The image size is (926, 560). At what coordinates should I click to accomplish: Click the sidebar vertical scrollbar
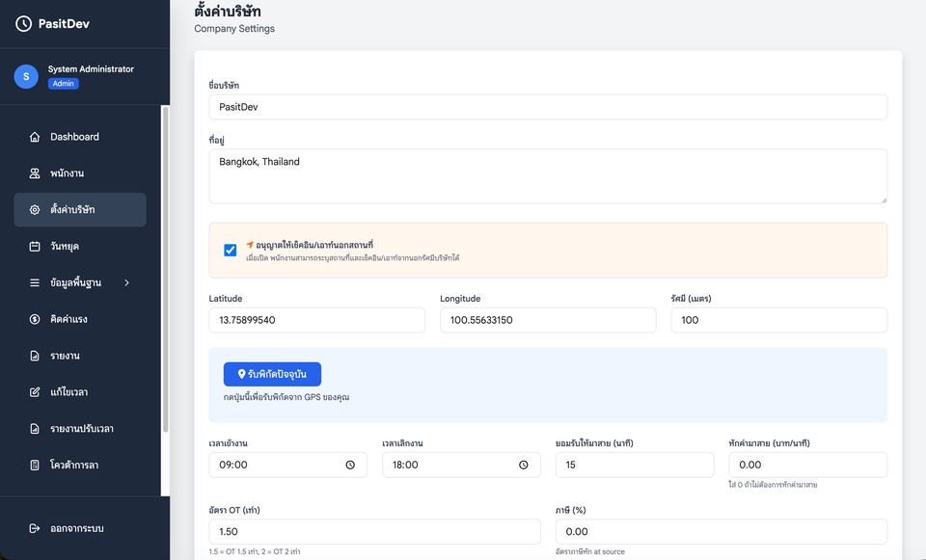point(165,269)
